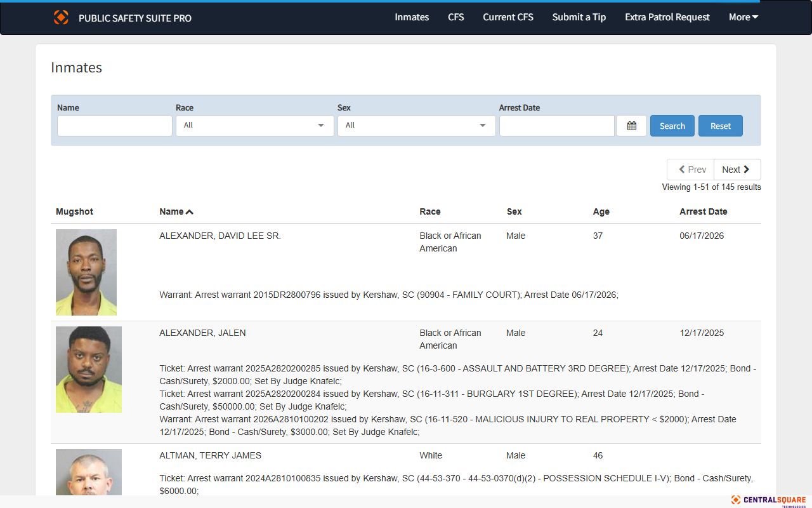Focus the Arrest Date input field
Image resolution: width=812 pixels, height=508 pixels.
(x=557, y=126)
